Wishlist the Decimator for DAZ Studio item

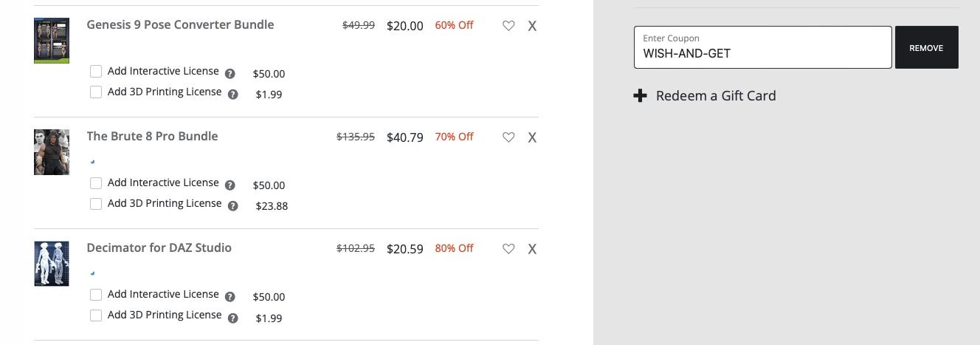(508, 249)
